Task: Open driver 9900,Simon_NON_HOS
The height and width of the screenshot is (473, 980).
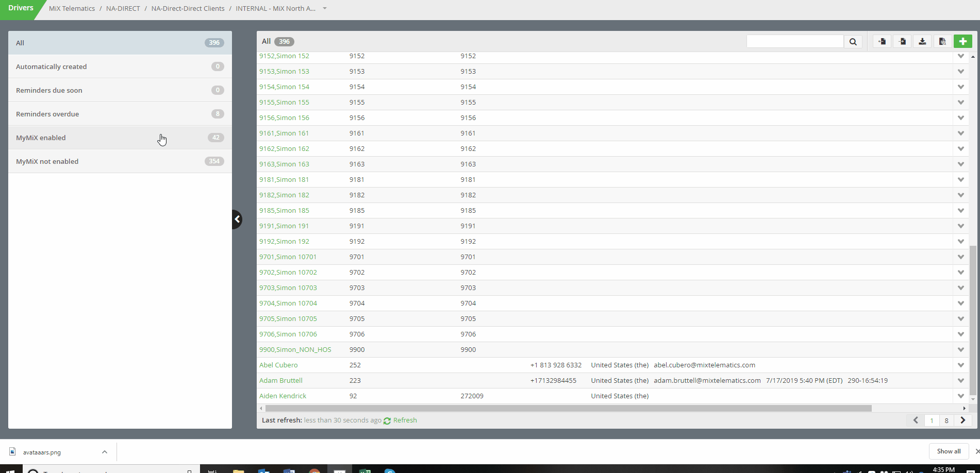Action: tap(295, 349)
